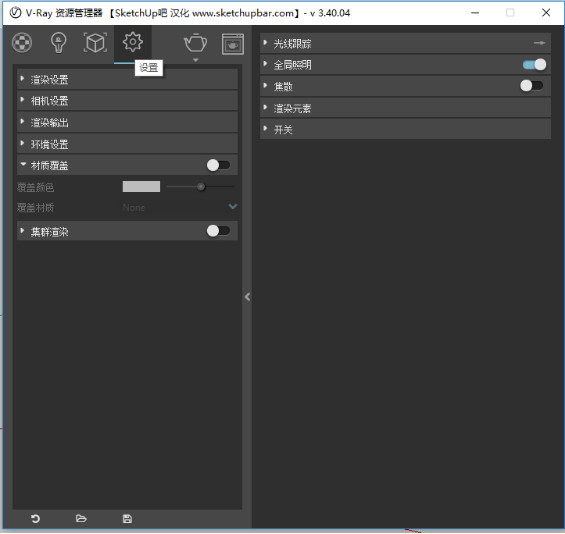Open render mode arrow below teapot
This screenshot has height=534, width=565.
point(196,60)
